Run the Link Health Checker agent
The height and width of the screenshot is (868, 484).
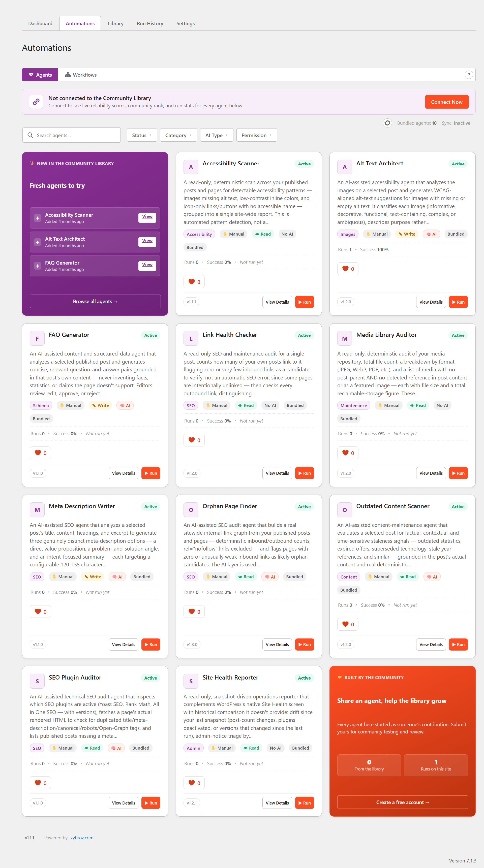click(x=304, y=473)
